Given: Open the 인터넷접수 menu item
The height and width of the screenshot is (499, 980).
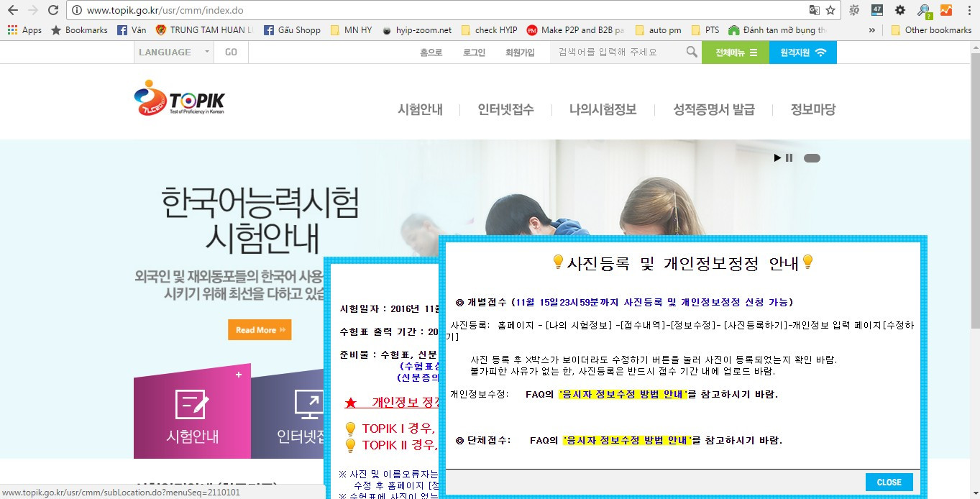Looking at the screenshot, I should pyautogui.click(x=505, y=109).
